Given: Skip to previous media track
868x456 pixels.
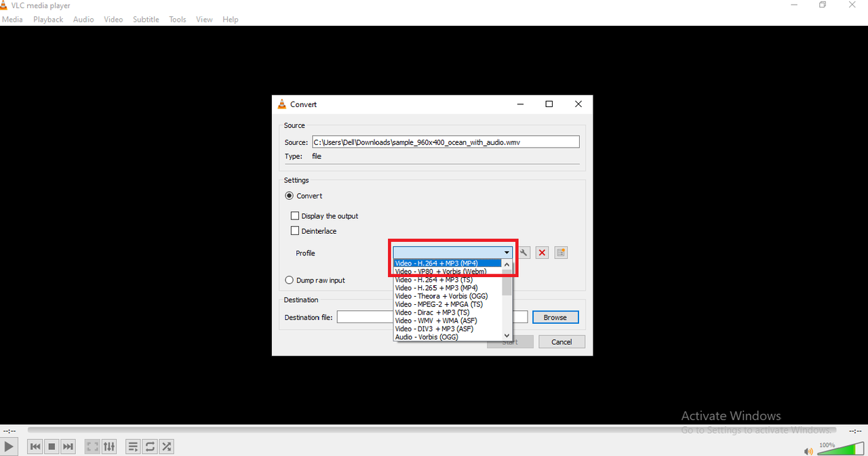Looking at the screenshot, I should pos(35,447).
